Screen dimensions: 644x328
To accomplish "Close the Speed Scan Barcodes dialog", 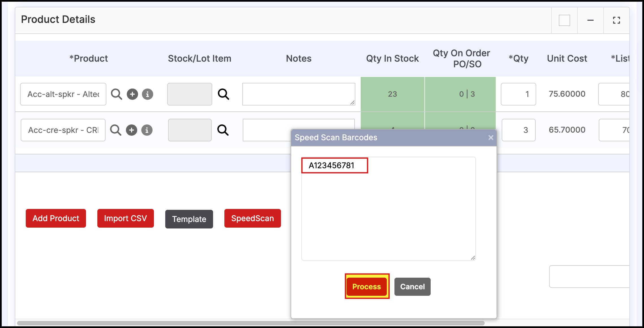I will coord(491,137).
